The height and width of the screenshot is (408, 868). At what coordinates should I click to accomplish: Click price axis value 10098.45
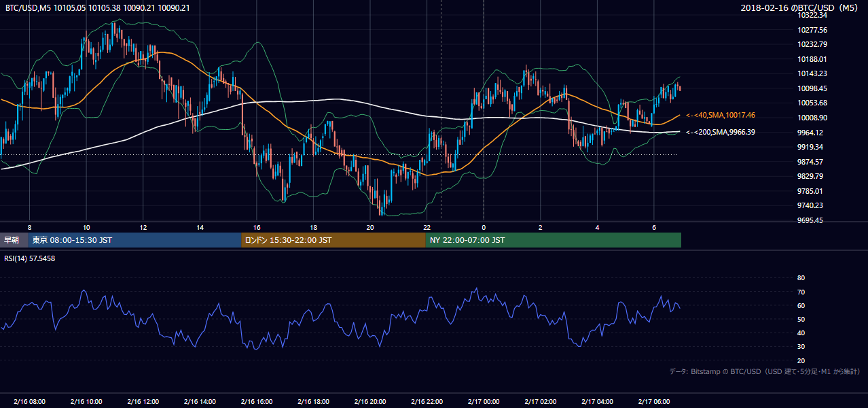click(812, 88)
